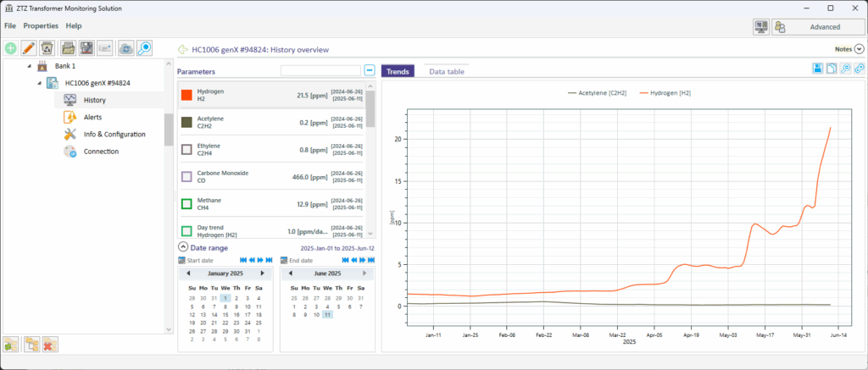Switch to the Data table tab
Screen dimensions: 868x370
point(446,72)
